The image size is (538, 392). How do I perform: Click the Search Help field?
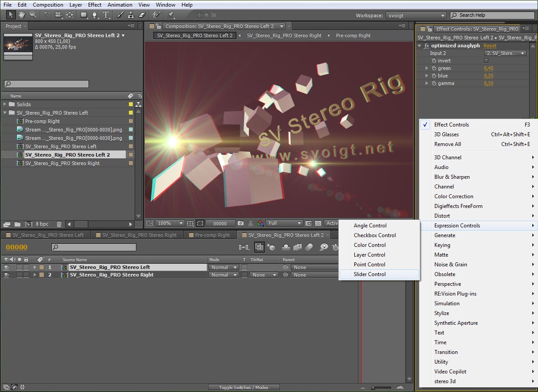pos(491,15)
